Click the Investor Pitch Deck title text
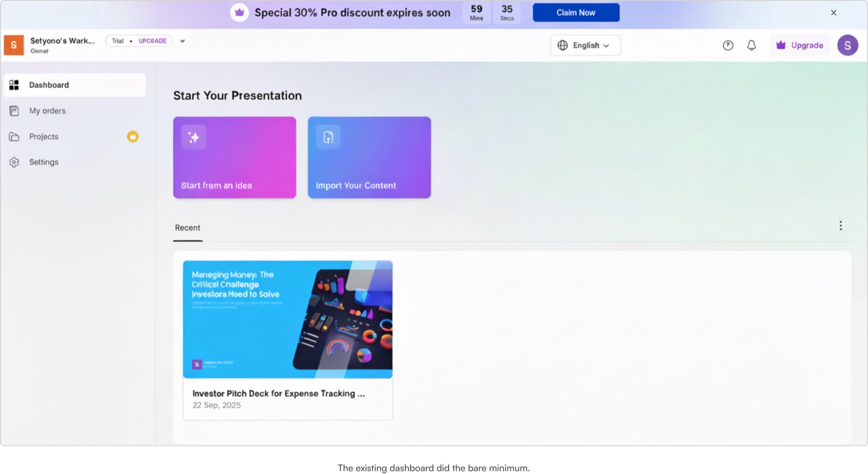 tap(279, 393)
